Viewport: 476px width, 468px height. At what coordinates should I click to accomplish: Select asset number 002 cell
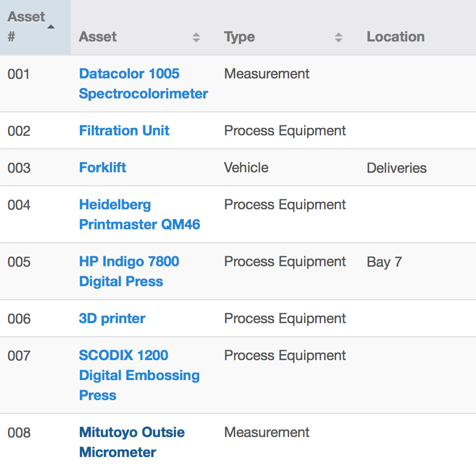click(19, 131)
